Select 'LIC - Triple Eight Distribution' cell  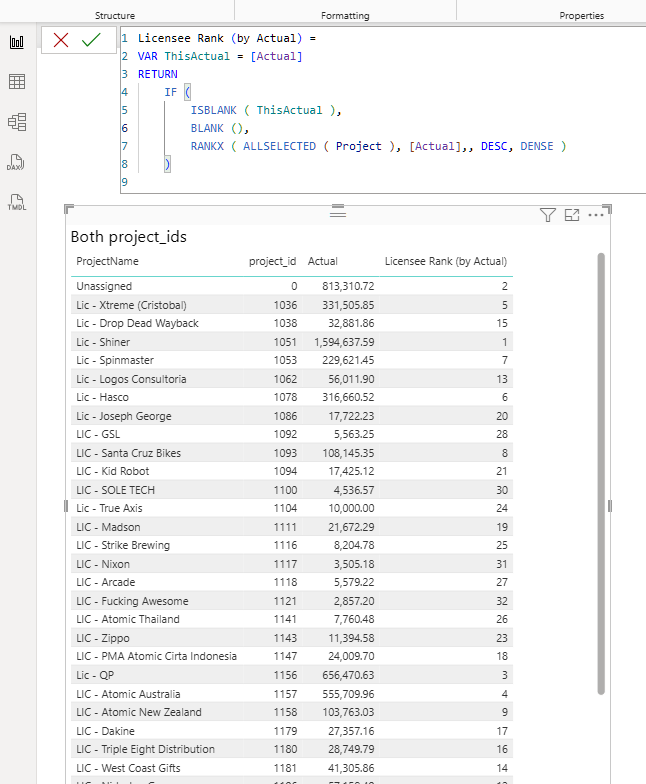[x=146, y=749]
